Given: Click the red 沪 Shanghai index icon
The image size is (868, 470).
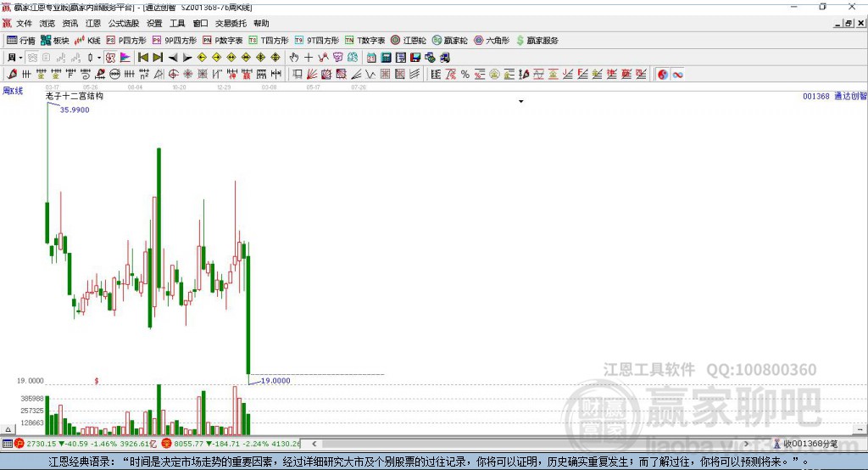Looking at the screenshot, I should pos(19,444).
